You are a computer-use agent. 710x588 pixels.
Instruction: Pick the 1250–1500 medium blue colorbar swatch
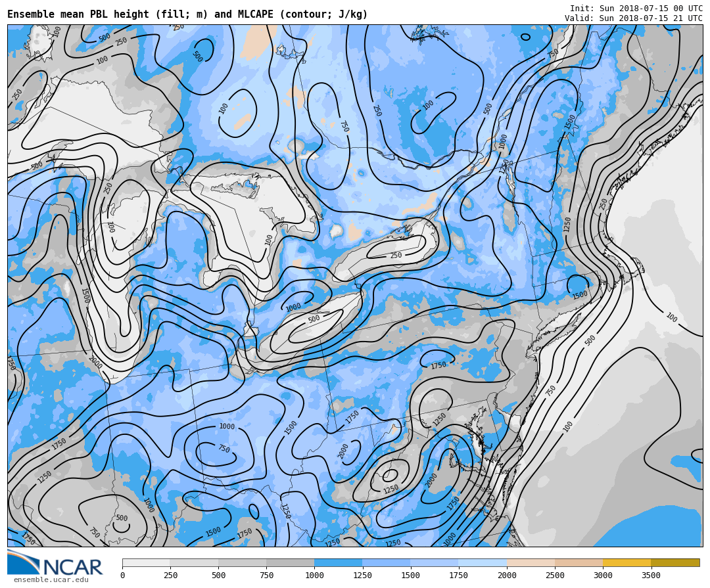pos(387,562)
